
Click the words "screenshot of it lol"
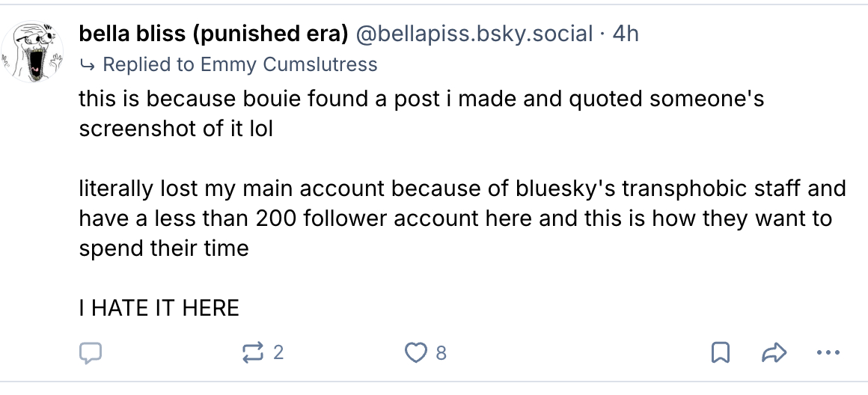coord(176,128)
